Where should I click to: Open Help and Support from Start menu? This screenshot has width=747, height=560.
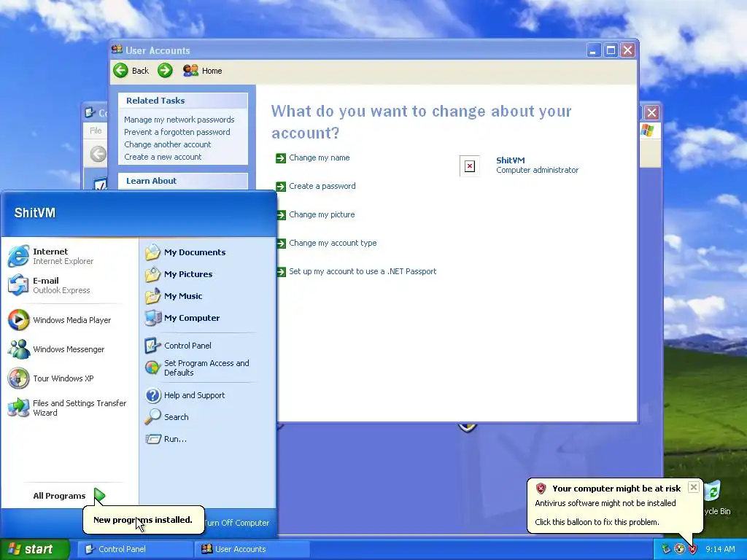[206, 394]
